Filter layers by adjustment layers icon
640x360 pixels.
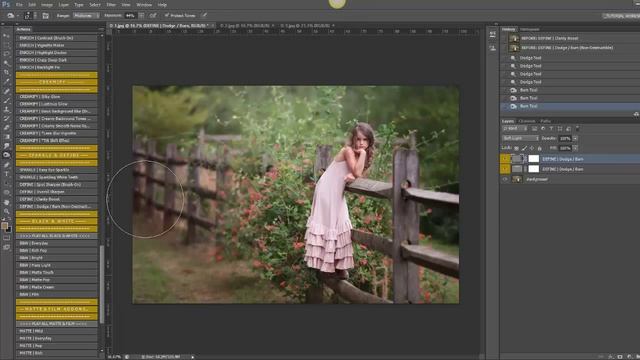[543, 129]
